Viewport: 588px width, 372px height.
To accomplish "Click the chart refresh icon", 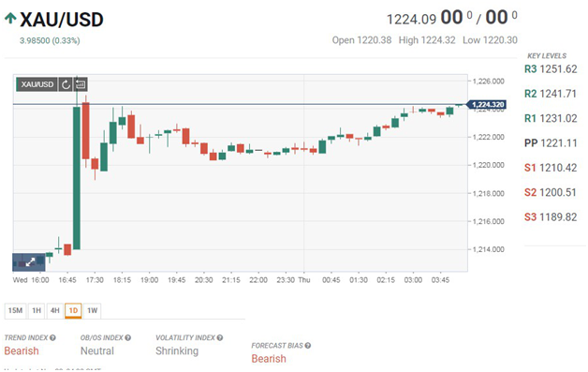I will (66, 84).
